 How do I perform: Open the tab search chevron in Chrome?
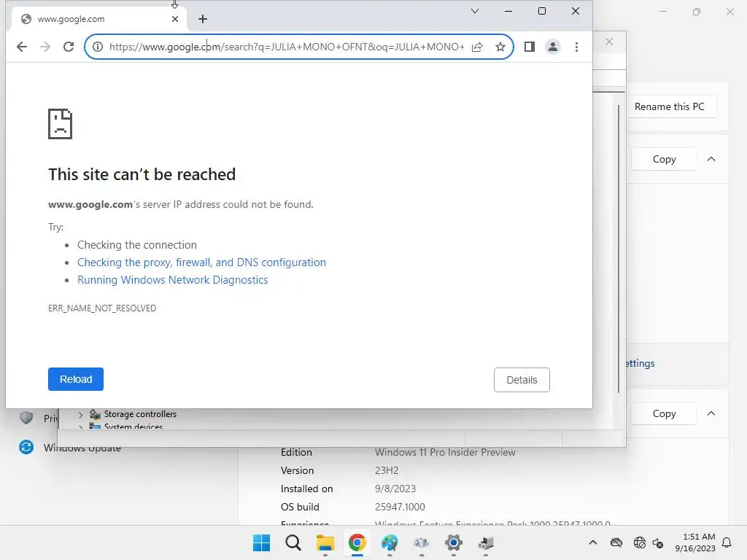tap(474, 11)
